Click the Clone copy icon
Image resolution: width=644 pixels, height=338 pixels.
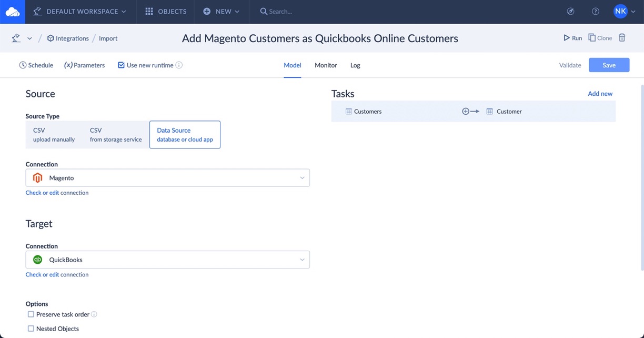coord(592,38)
